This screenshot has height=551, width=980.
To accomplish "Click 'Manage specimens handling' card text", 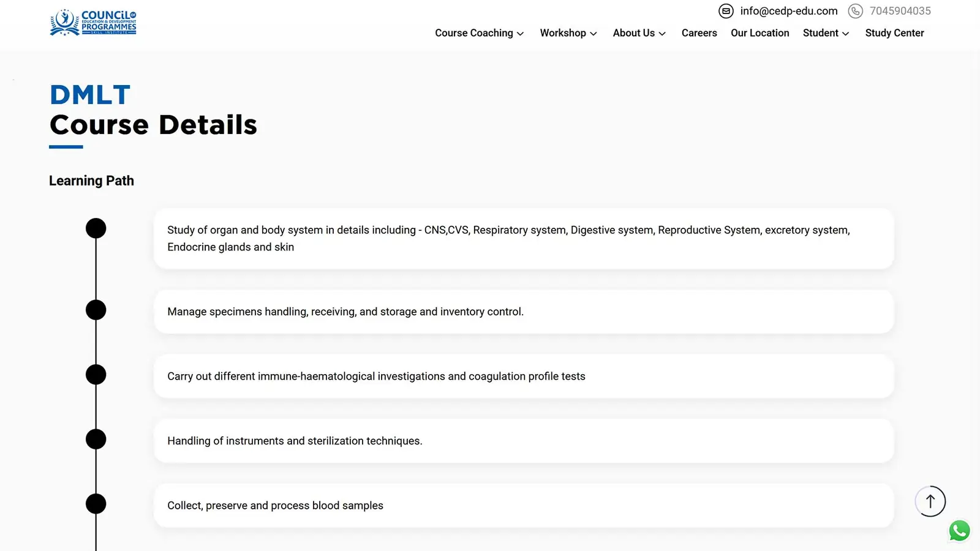I will coord(345,312).
